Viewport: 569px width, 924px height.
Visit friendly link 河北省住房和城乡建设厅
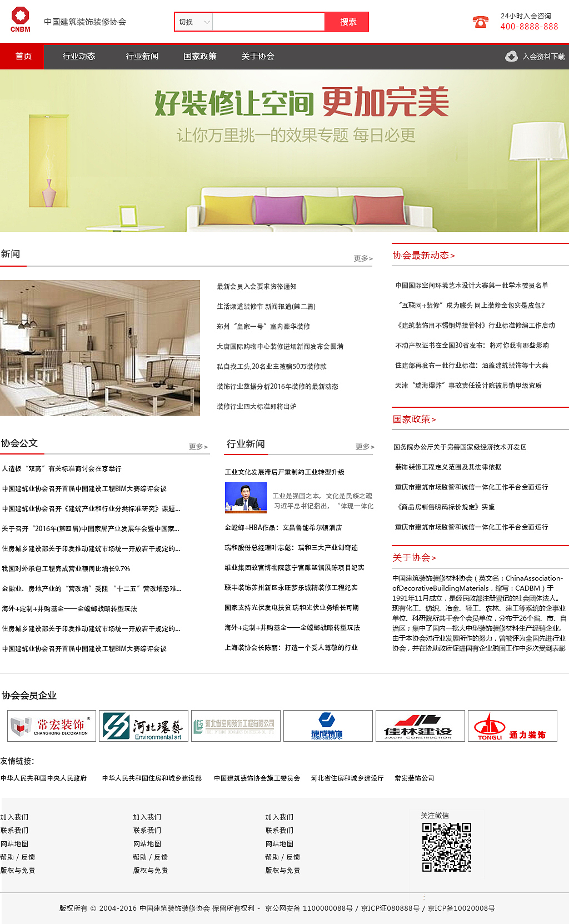point(347,778)
